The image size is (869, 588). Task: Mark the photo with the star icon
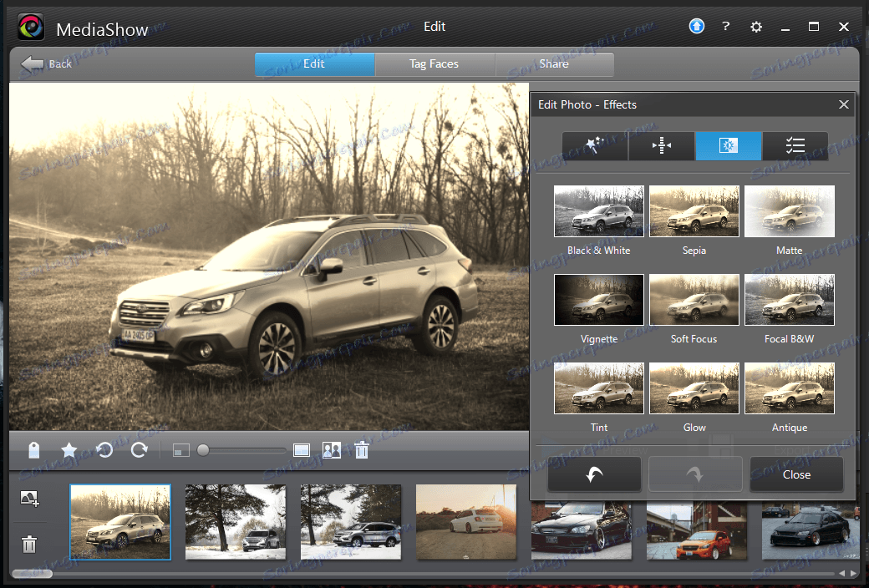(x=69, y=450)
